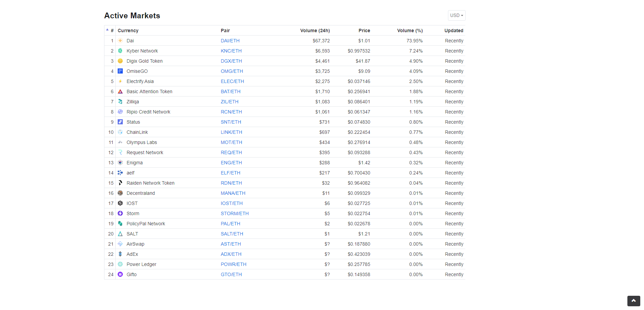Click the Request Network icon
This screenshot has height=310, width=644.
click(x=120, y=152)
